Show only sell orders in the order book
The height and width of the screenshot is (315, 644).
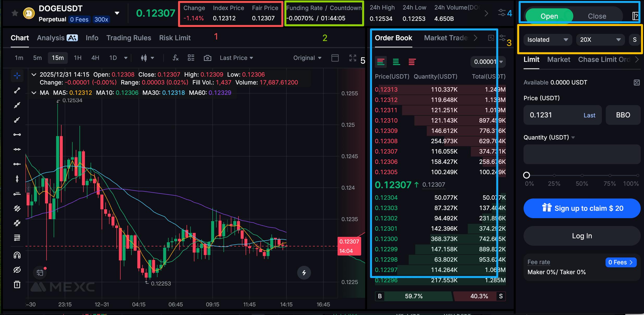pos(412,62)
